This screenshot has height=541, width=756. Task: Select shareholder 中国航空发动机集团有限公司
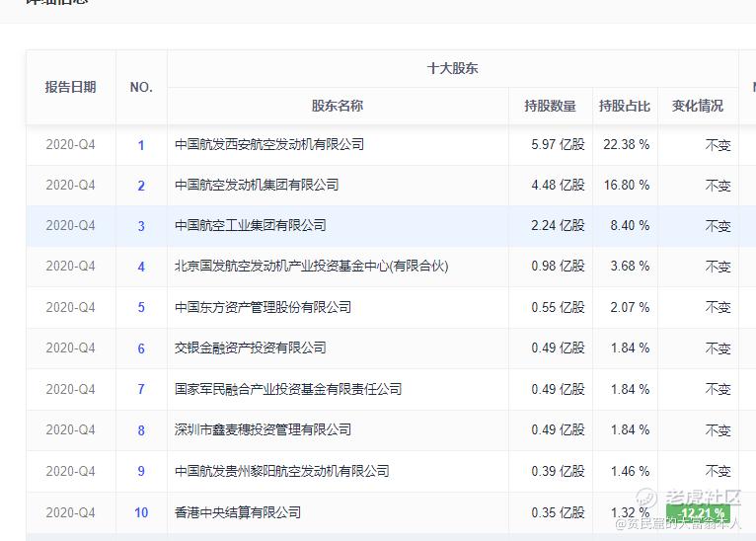tap(257, 186)
